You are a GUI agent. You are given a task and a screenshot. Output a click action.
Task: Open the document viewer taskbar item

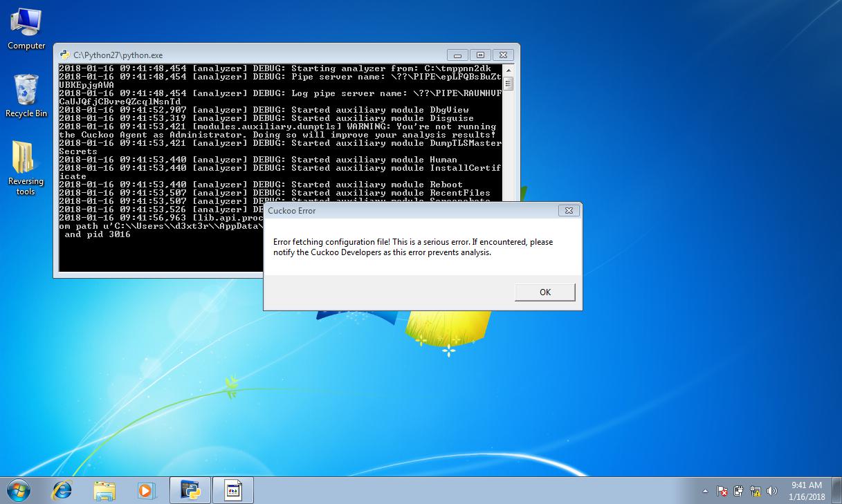click(x=232, y=490)
